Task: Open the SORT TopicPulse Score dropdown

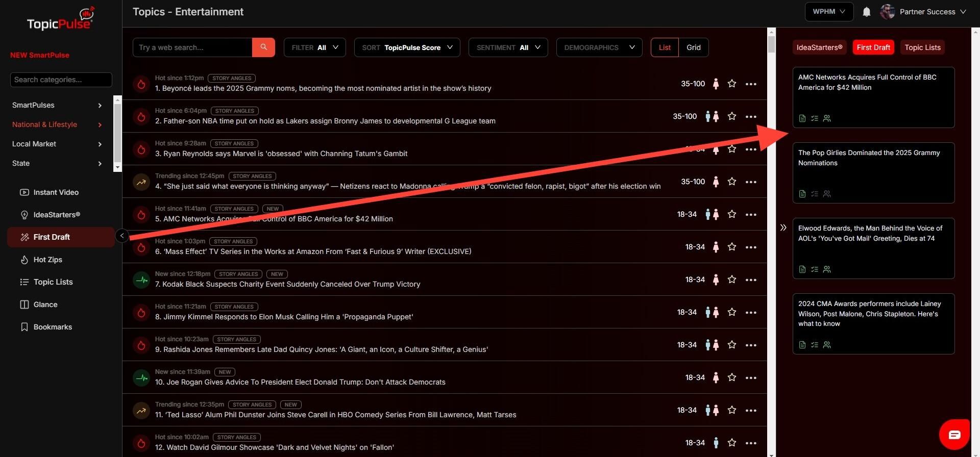Action: pyautogui.click(x=407, y=47)
